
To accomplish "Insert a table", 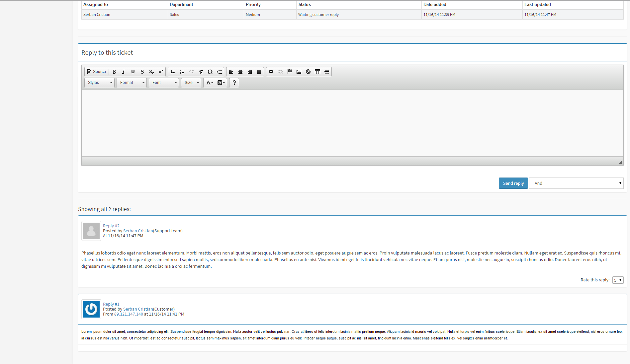I will 317,72.
